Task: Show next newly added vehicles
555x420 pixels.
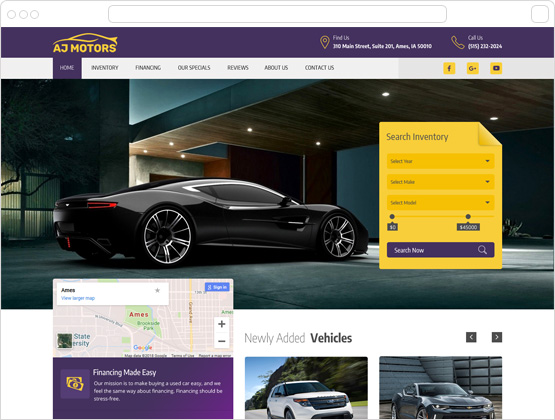Action: click(497, 337)
